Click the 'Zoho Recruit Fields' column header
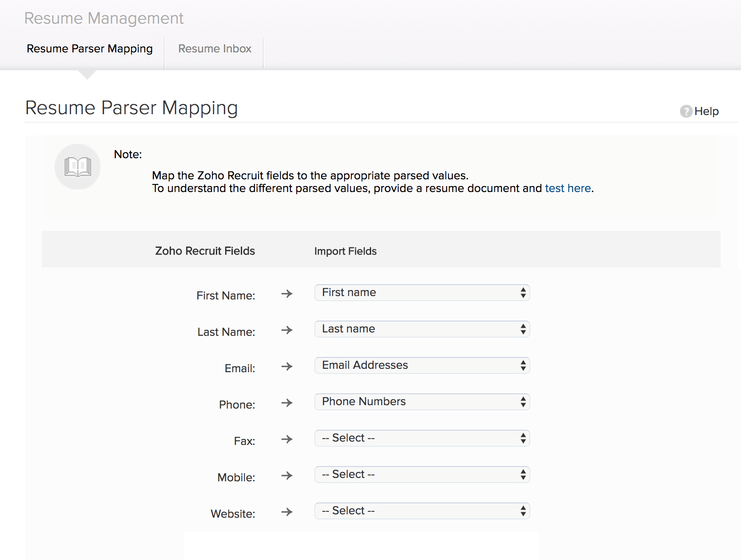This screenshot has width=741, height=560. point(205,251)
